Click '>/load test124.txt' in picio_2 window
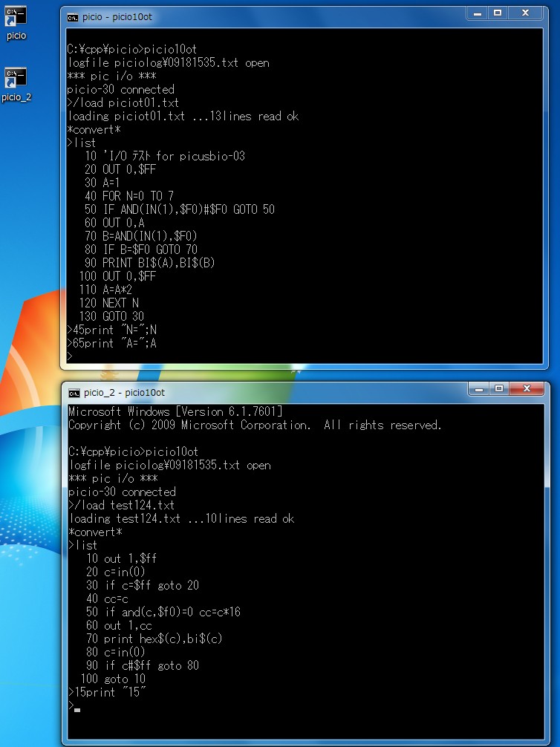560x747 pixels. (122, 505)
